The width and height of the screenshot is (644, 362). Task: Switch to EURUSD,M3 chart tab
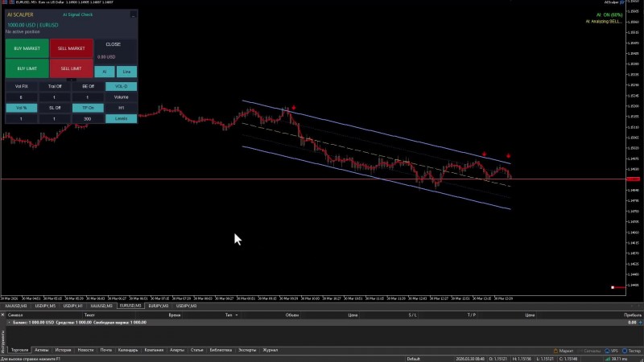point(130,306)
